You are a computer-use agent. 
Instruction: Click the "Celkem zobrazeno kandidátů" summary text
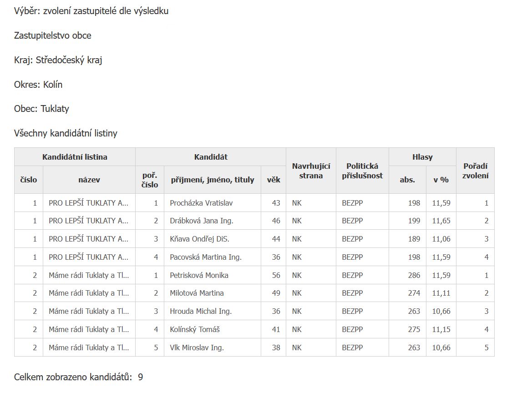(73, 377)
